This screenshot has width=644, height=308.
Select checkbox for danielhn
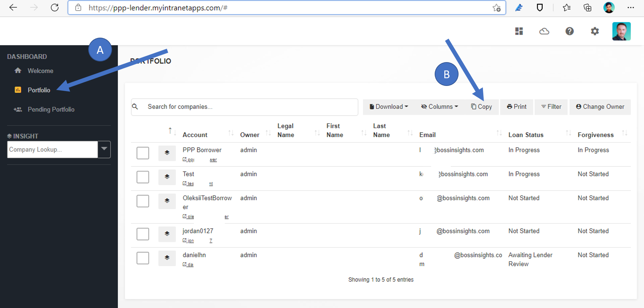[x=143, y=258]
